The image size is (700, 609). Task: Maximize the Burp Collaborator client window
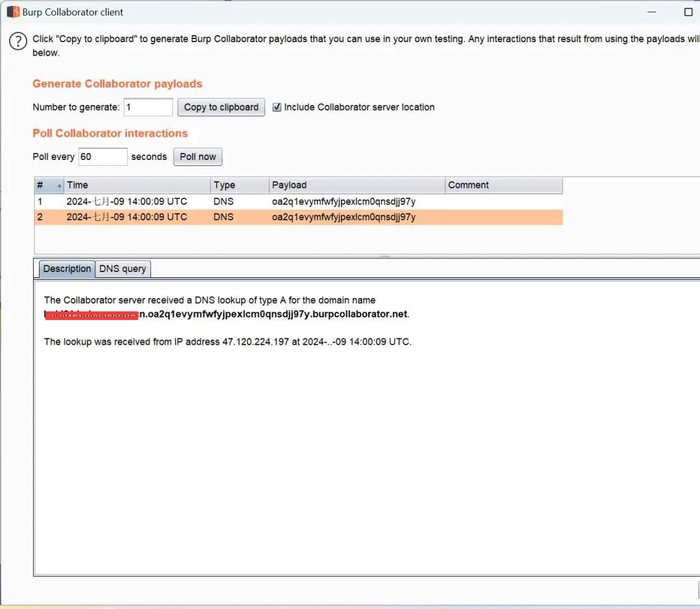point(689,12)
